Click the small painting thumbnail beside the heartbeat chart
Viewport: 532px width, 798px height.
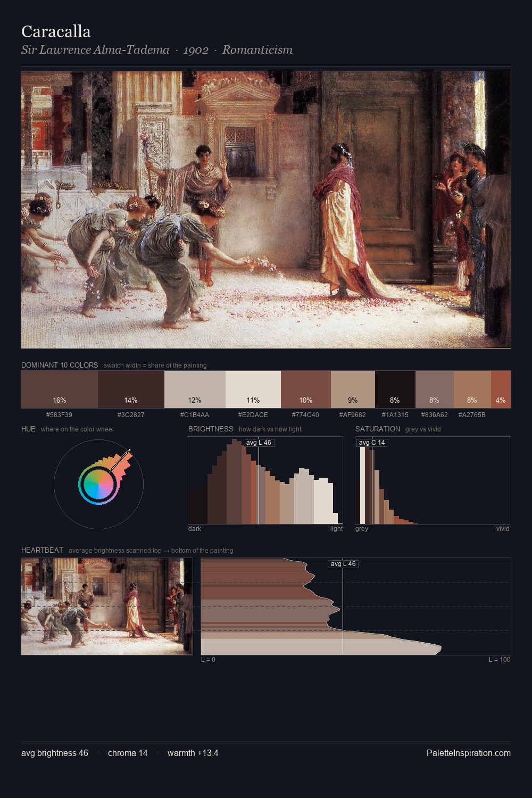tap(107, 606)
